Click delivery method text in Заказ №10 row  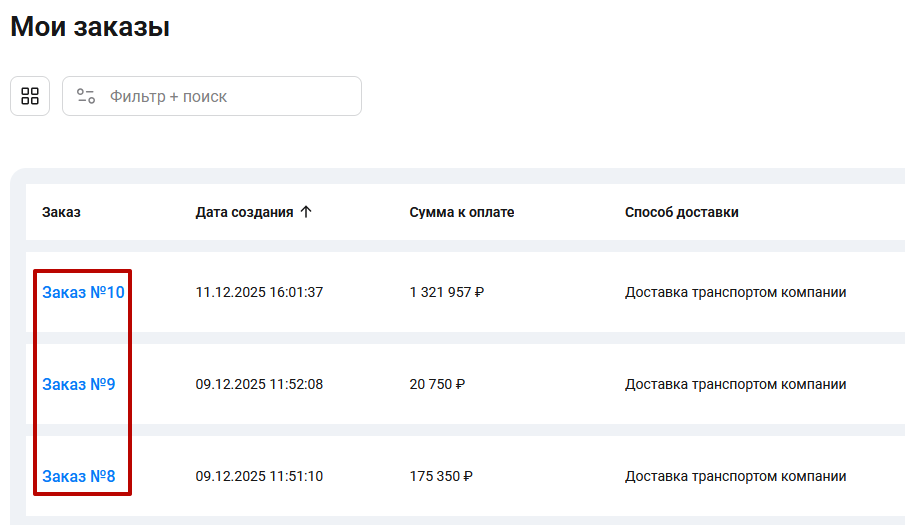pos(735,292)
